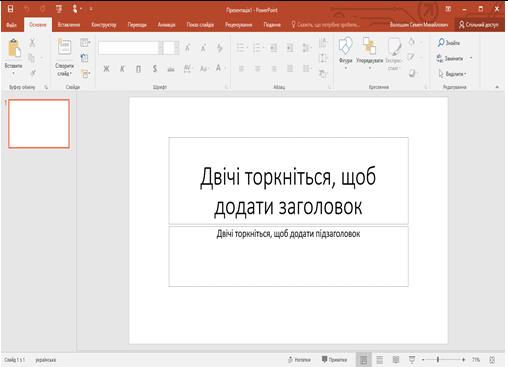This screenshot has width=508, height=367.
Task: Adjust the zoom slider in status bar
Action: [438, 360]
